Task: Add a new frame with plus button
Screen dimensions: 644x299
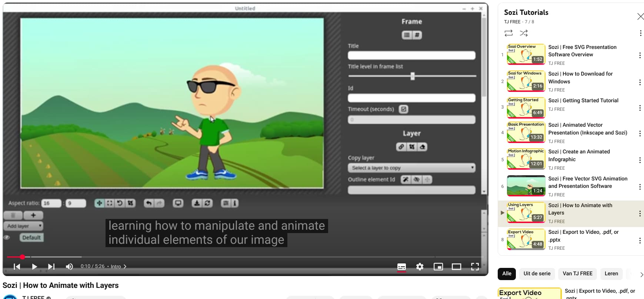Action: pos(33,215)
